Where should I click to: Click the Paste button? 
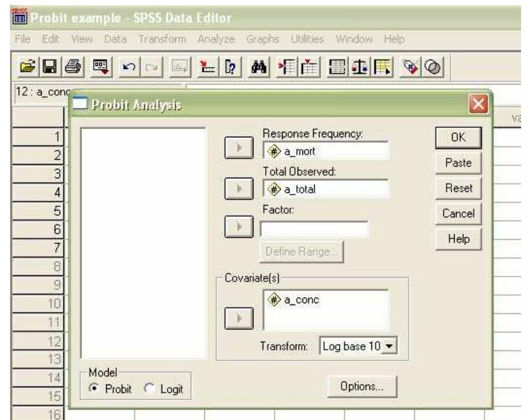(x=458, y=163)
